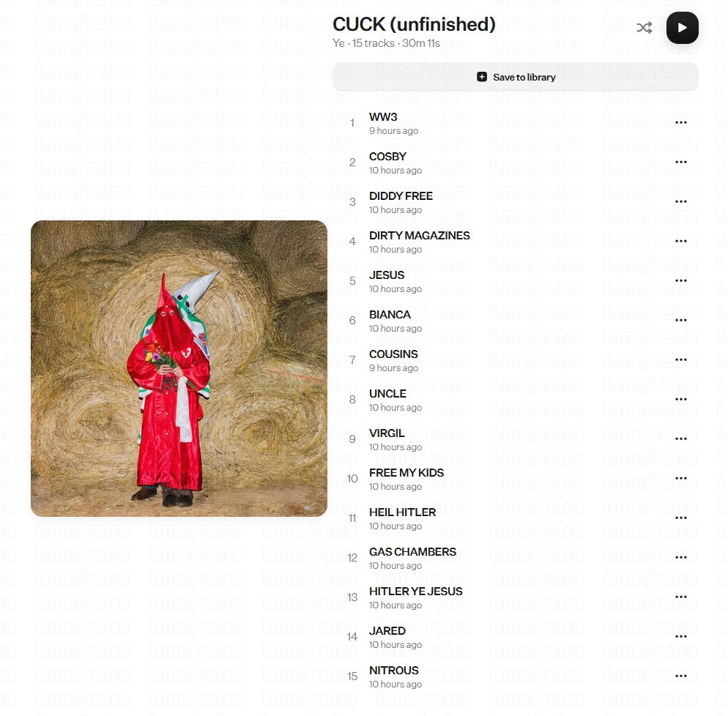Expand options menu for NITROUS track
The height and width of the screenshot is (716, 728).
pos(680,676)
